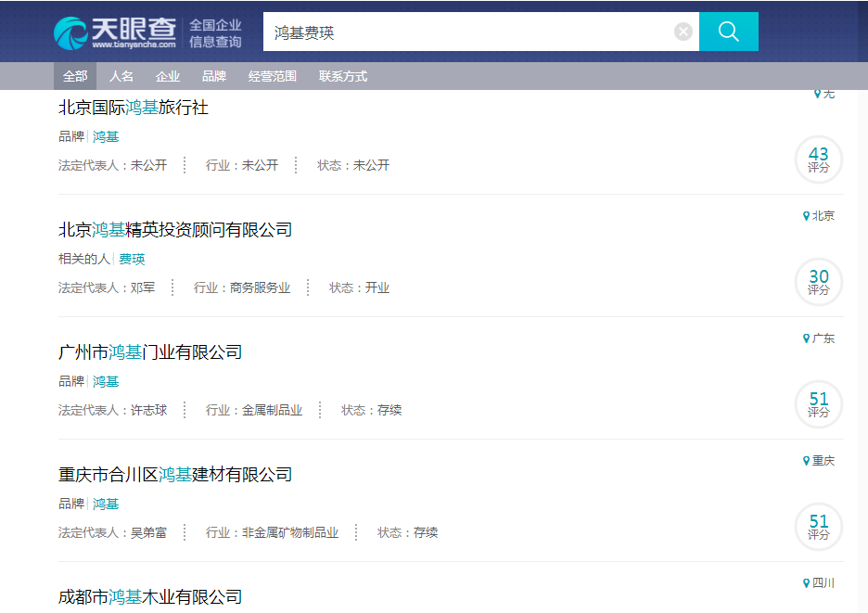This screenshot has height=613, width=868.
Task: Open 北京国际鸿基旅行社 company page
Action: coord(134,108)
